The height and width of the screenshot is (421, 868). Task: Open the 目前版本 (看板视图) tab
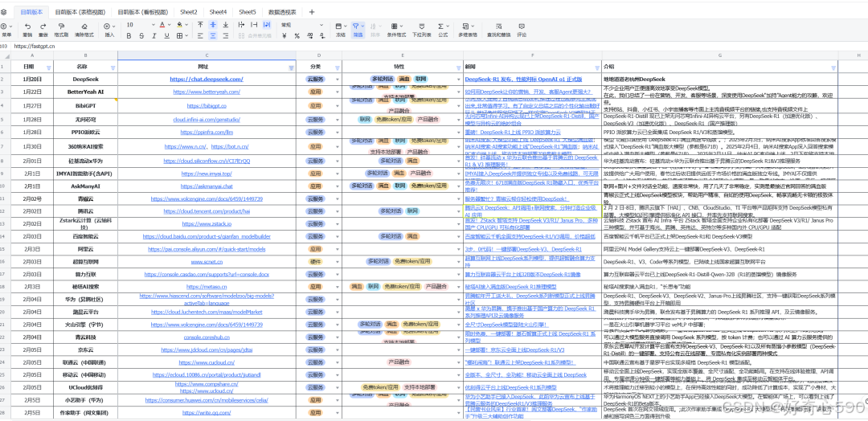pos(143,11)
